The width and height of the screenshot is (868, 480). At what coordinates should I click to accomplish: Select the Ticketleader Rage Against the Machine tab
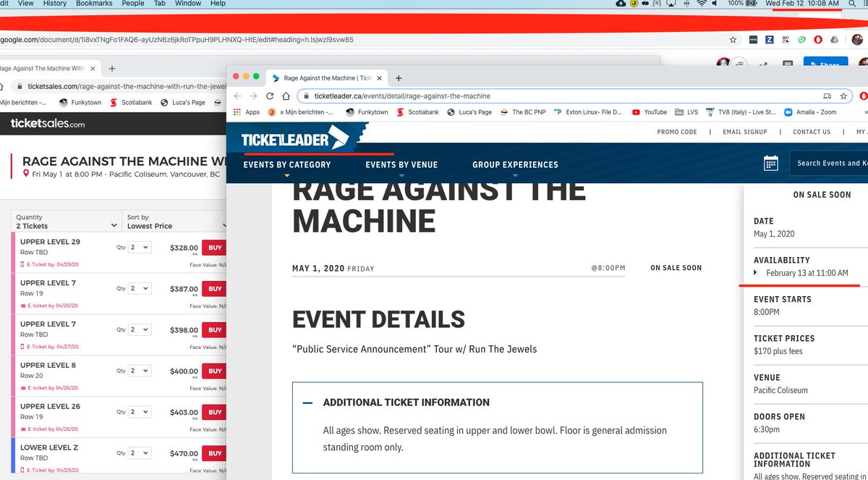[327, 77]
